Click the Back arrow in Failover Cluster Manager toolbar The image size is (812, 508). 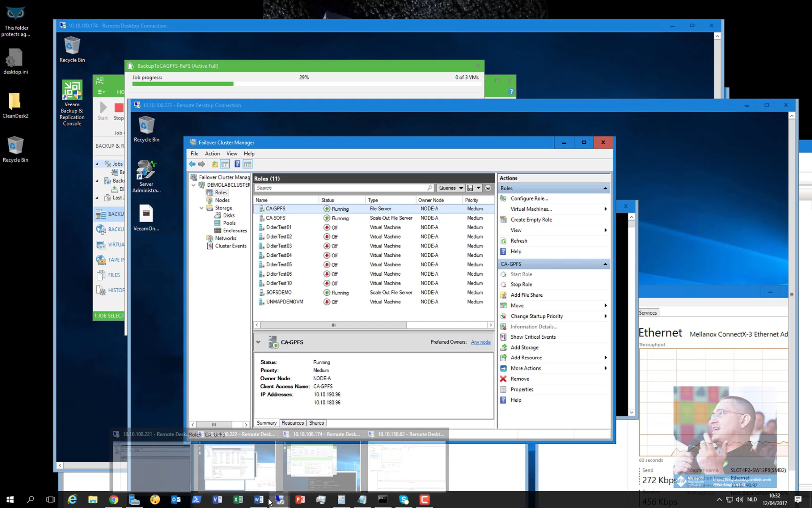point(192,164)
